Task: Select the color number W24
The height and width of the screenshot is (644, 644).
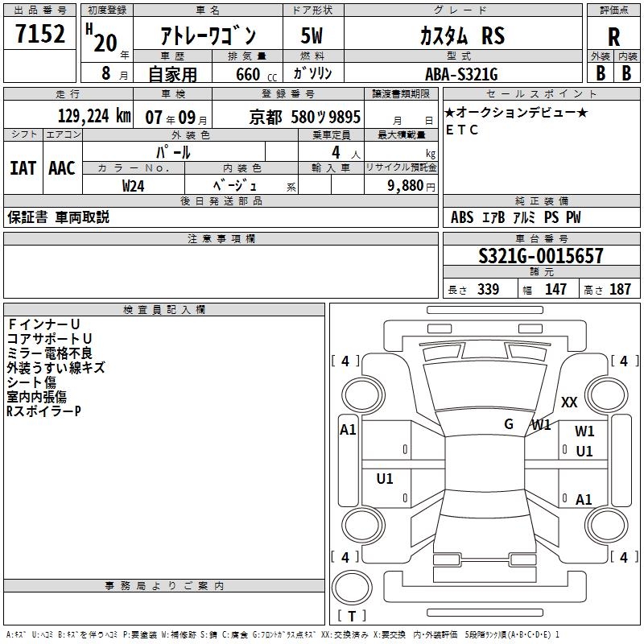Action: pyautogui.click(x=134, y=186)
